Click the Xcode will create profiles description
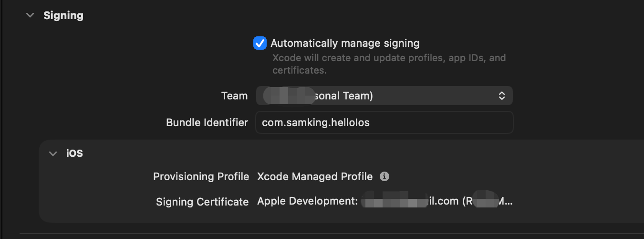Screen dimensions: 644x239 click(x=389, y=64)
